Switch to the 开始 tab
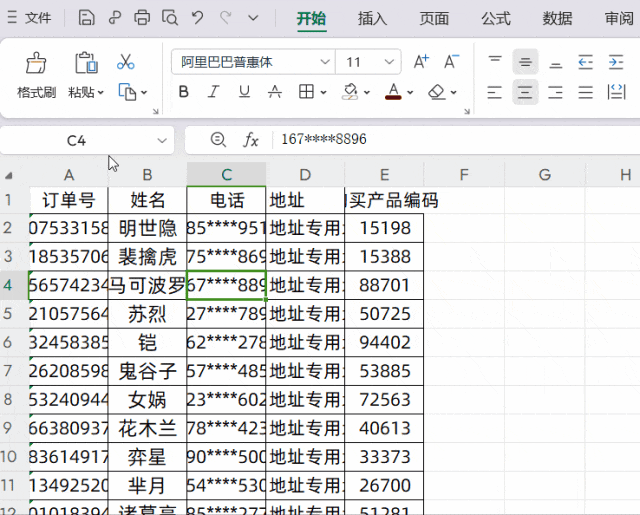The width and height of the screenshot is (640, 515). click(311, 18)
